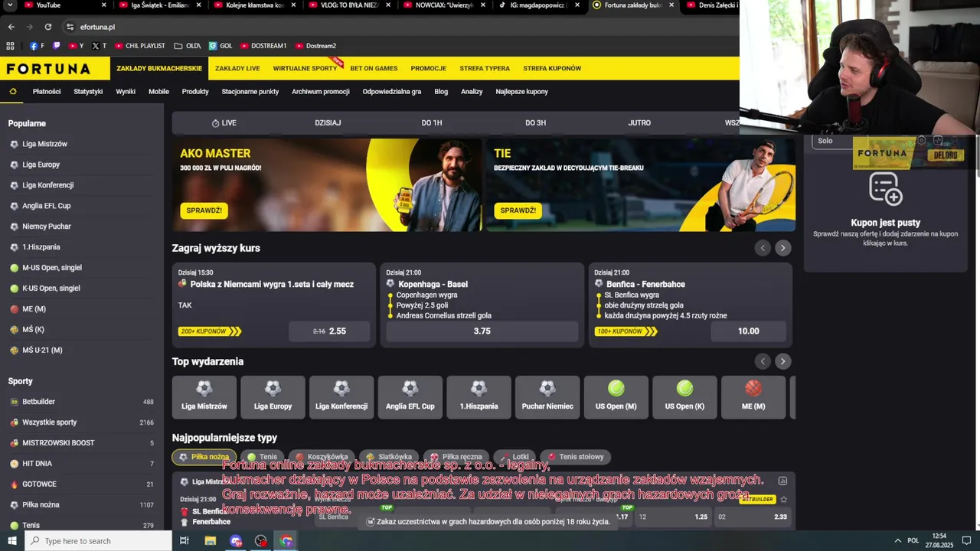The height and width of the screenshot is (551, 980).
Task: Open the ZAKŁADY LIVE menu
Action: [x=237, y=68]
